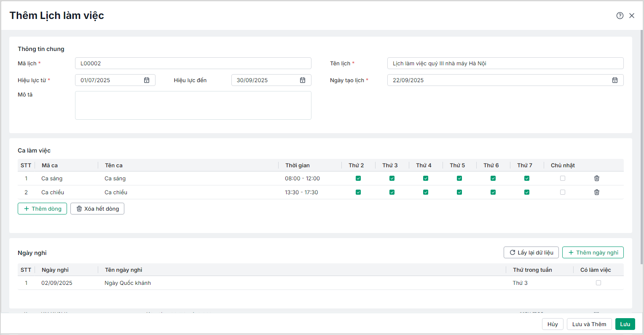Click Xóa hết dòng button
This screenshot has height=335, width=644.
coord(97,209)
